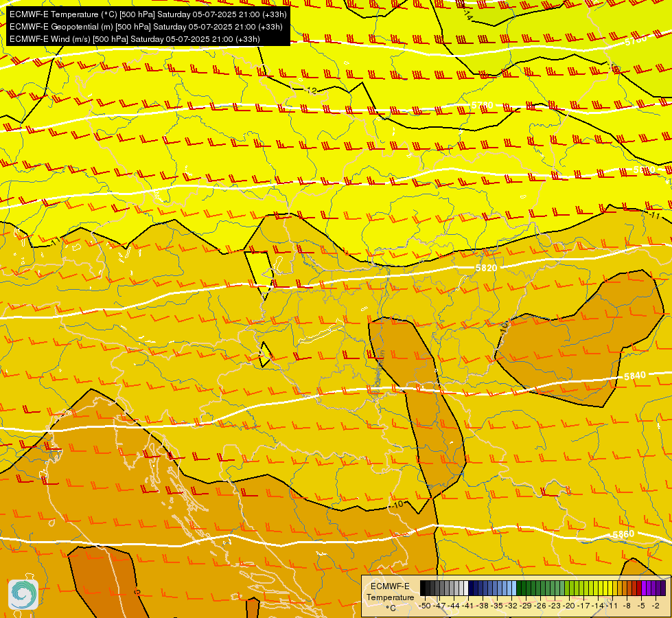Click the -11 legend tick label
The height and width of the screenshot is (618, 672).
[612, 606]
